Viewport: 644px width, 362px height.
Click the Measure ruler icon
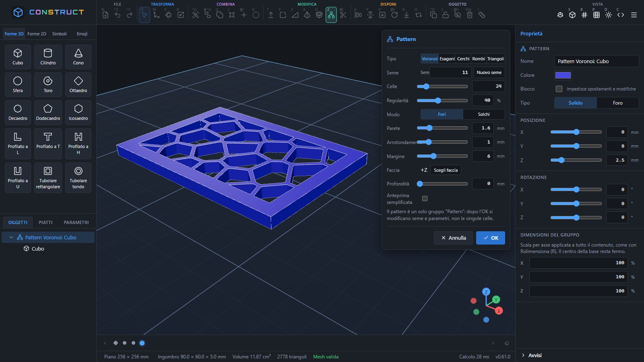482,15
